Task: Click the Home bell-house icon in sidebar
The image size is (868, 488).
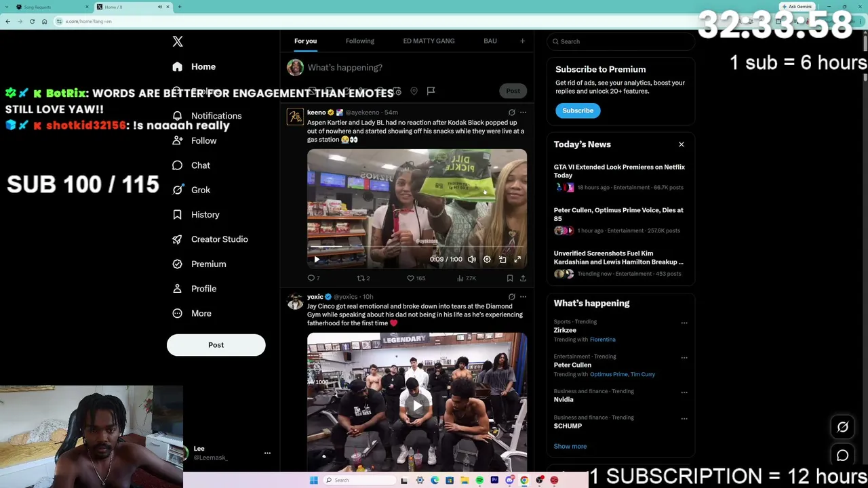Action: pyautogui.click(x=177, y=67)
